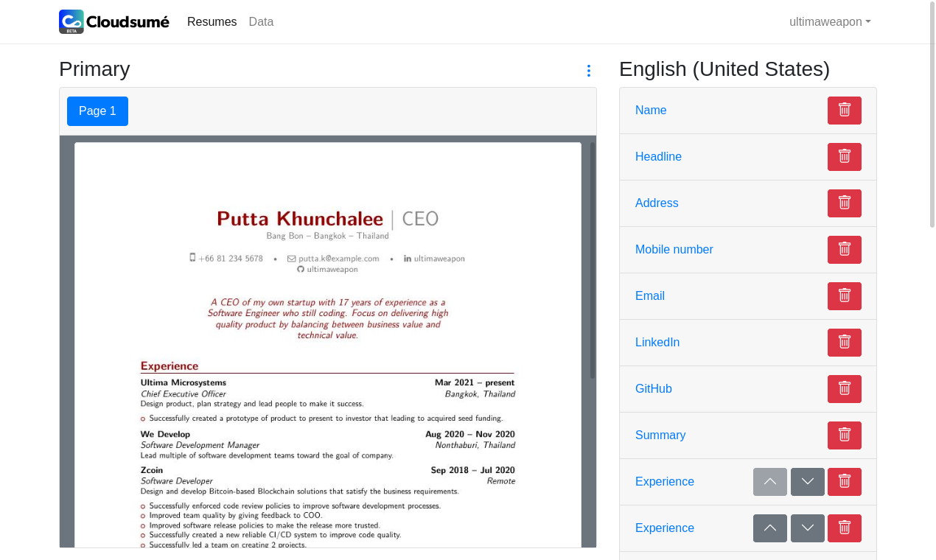The image size is (936, 560).
Task: Delete the LinkedIn section
Action: click(x=845, y=343)
